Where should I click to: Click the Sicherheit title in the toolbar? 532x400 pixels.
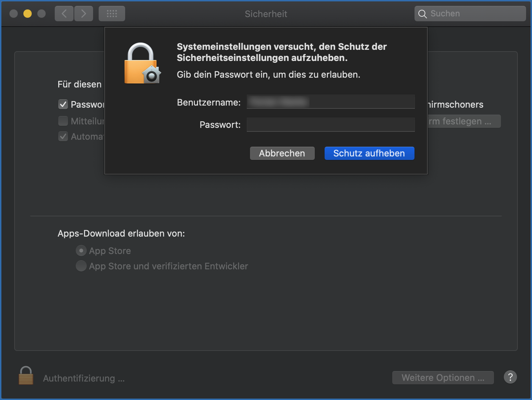pyautogui.click(x=266, y=14)
